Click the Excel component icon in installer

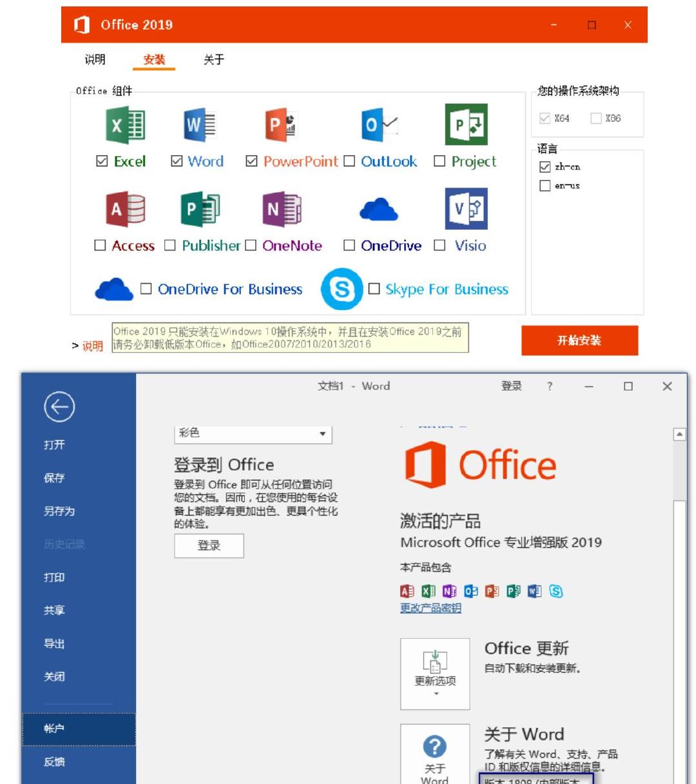126,124
